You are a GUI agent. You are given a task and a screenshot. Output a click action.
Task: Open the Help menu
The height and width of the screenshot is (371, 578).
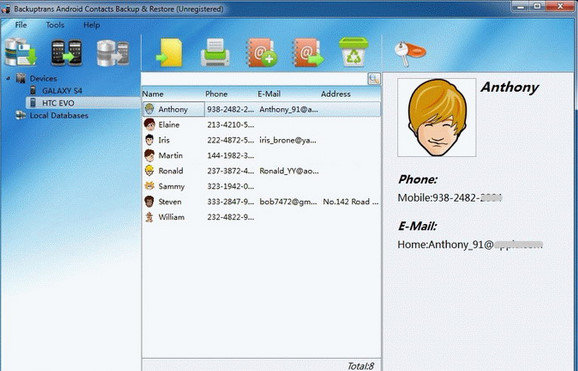[91, 25]
